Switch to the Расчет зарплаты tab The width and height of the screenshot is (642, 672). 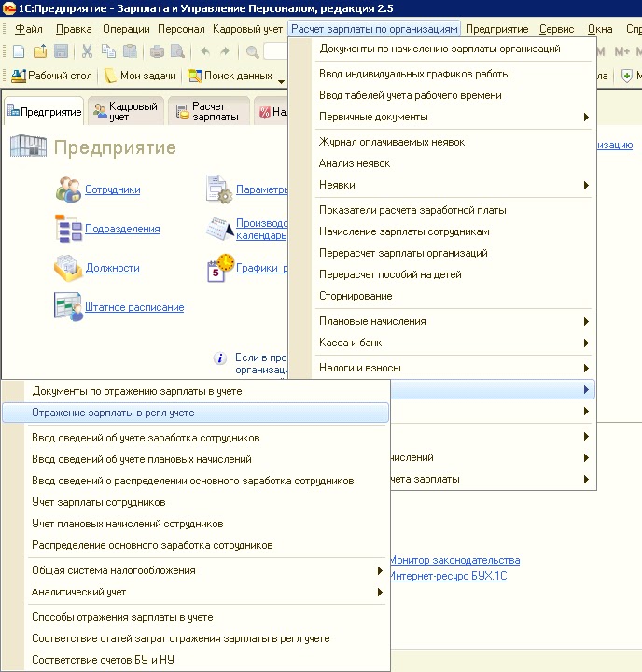[208, 111]
